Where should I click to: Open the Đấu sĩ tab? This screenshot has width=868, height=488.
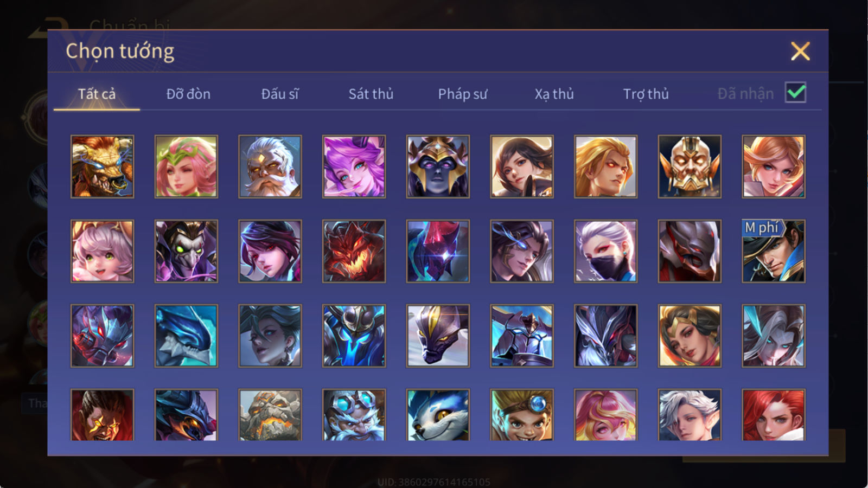tap(279, 94)
